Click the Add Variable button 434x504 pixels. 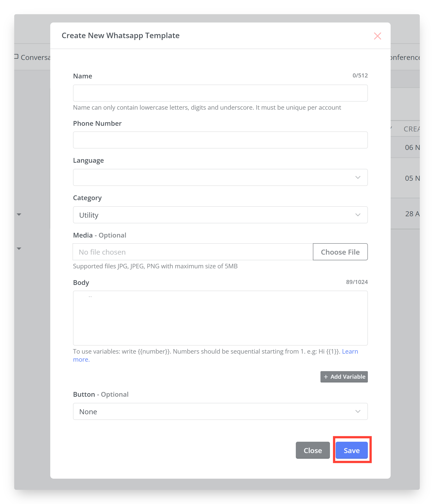(344, 377)
